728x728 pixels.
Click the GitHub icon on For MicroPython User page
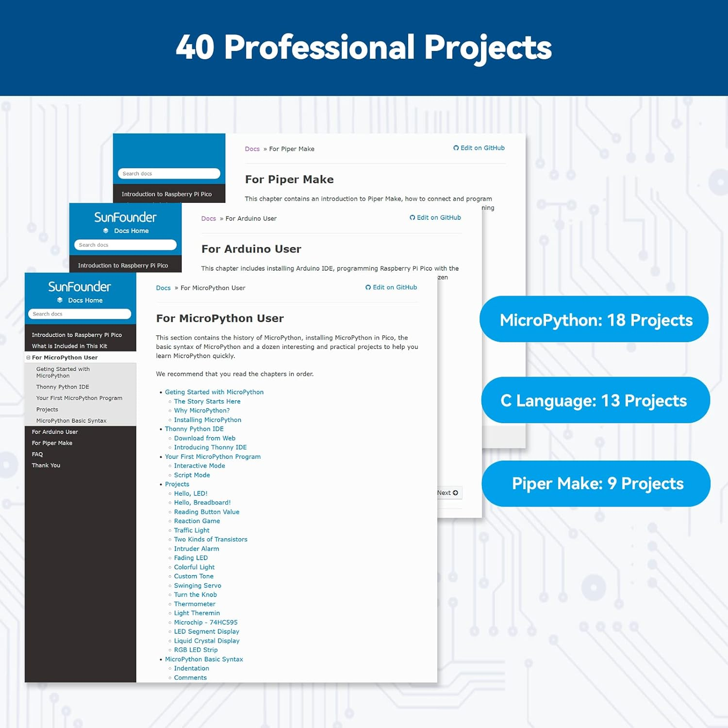(368, 287)
